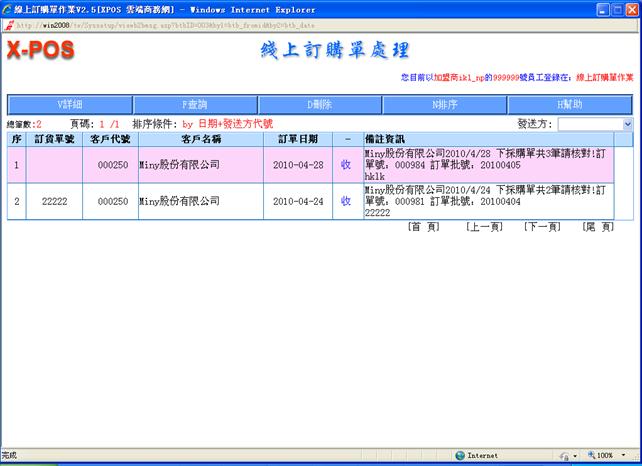This screenshot has width=642, height=466.
Task: Click the address bar URL field
Action: click(x=300, y=24)
